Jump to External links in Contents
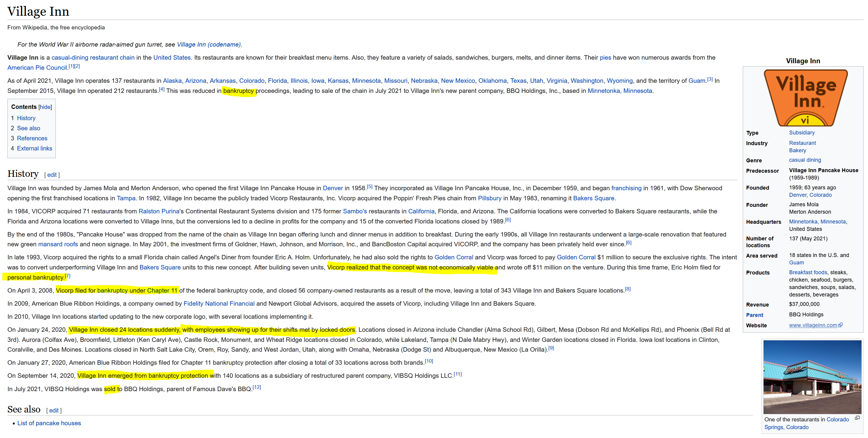 [34, 148]
